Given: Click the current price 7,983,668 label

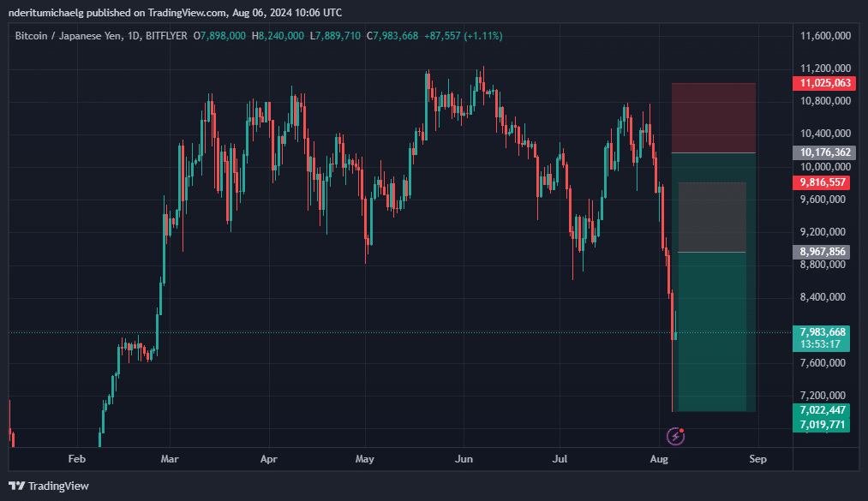Looking at the screenshot, I should click(822, 338).
